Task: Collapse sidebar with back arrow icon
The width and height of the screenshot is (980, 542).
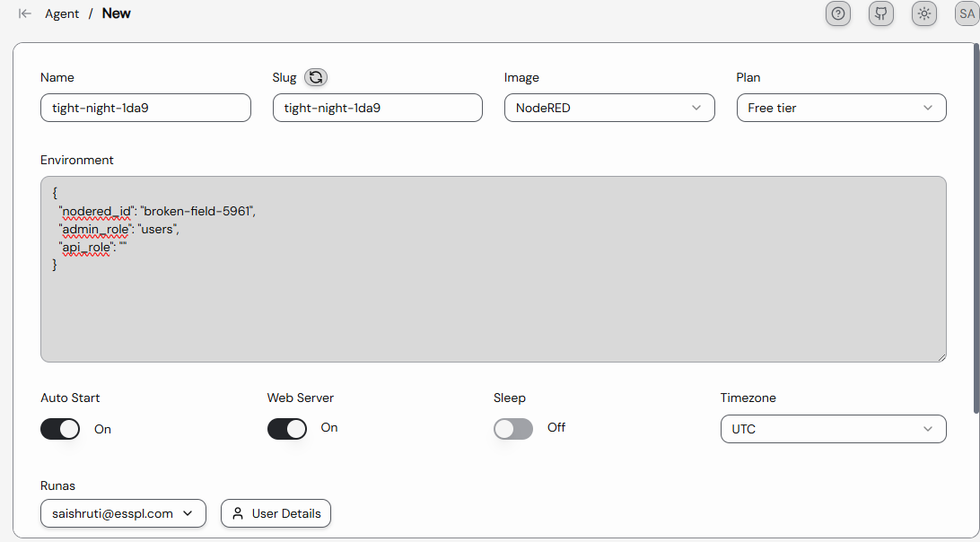Action: [x=25, y=13]
